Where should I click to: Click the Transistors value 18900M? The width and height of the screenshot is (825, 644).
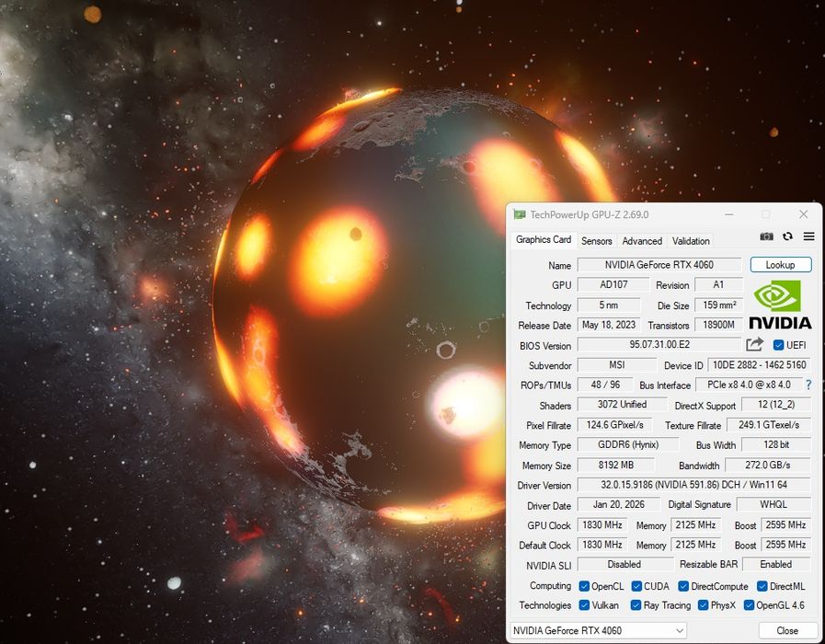[x=718, y=325]
